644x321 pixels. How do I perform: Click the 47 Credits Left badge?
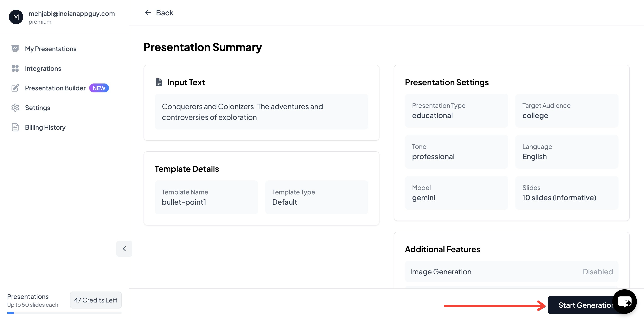[x=96, y=300]
